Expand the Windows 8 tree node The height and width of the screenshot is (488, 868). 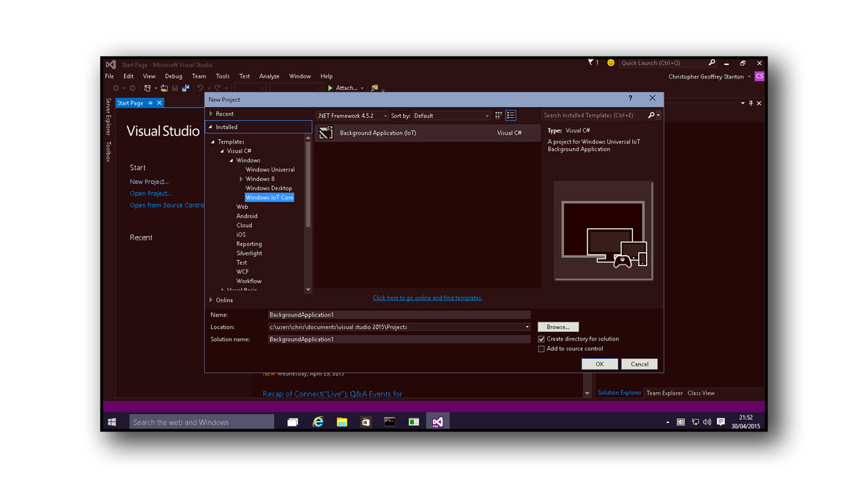tap(241, 179)
